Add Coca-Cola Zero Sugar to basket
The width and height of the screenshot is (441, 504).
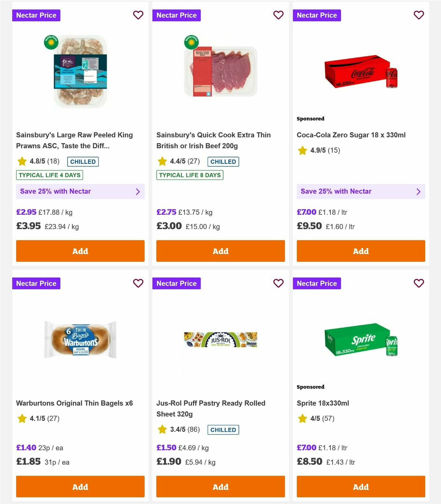pyautogui.click(x=361, y=251)
